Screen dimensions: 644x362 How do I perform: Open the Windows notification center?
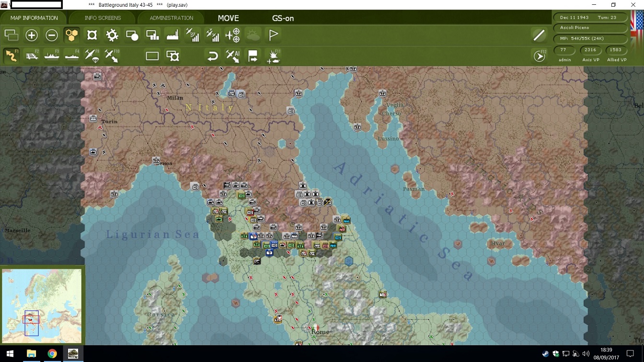[x=631, y=354]
